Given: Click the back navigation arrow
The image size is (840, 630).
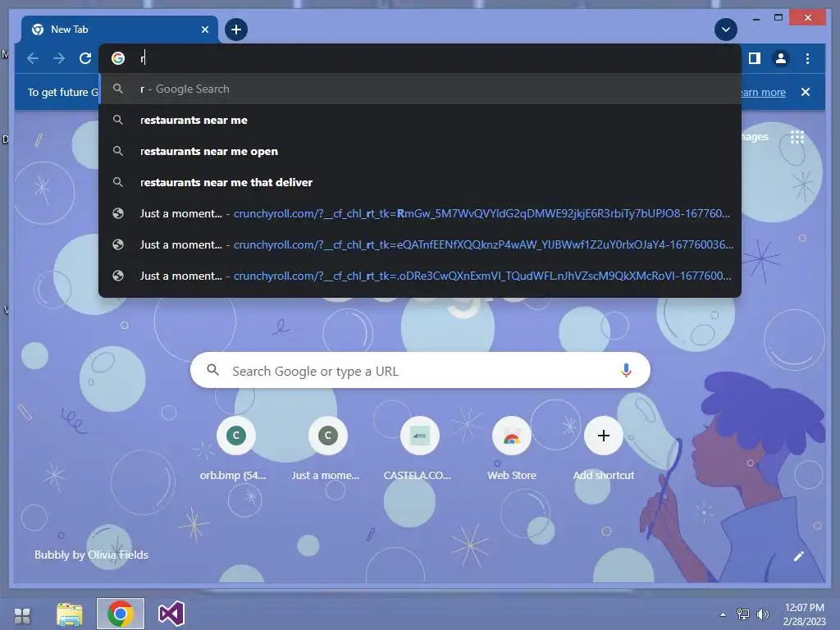Looking at the screenshot, I should 33,58.
